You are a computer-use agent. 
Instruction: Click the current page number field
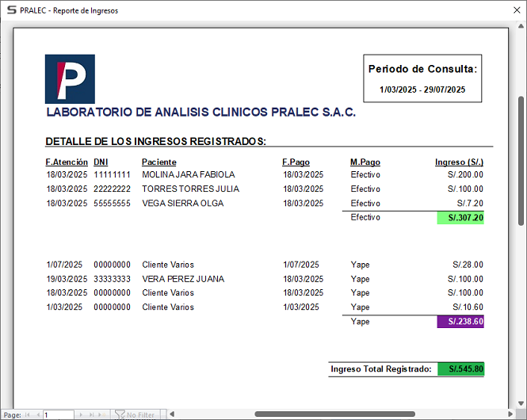point(58,414)
